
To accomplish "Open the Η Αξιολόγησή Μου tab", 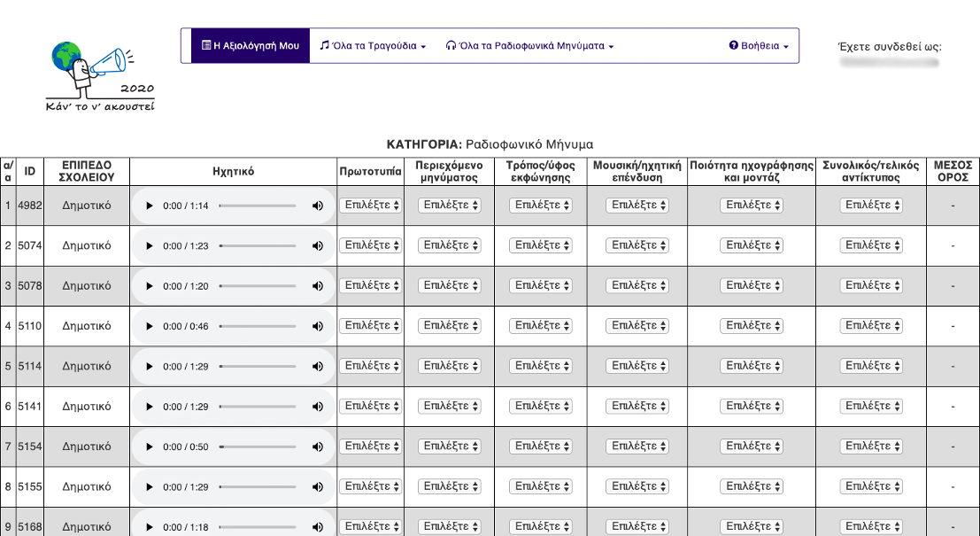I will tap(251, 45).
